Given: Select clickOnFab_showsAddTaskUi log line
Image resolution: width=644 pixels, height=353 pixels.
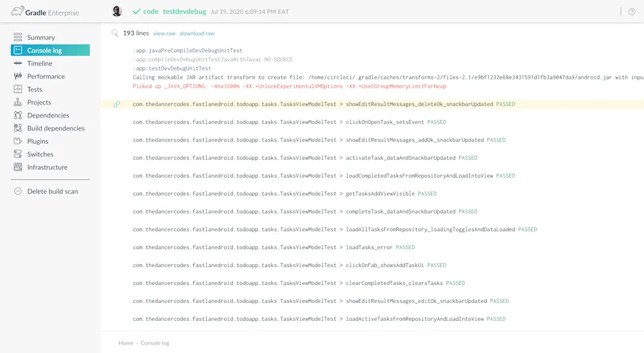Looking at the screenshot, I should coord(289,265).
